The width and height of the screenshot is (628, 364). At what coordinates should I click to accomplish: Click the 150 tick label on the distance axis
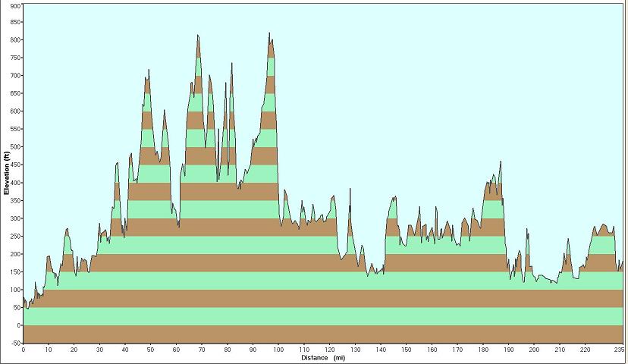(407, 350)
